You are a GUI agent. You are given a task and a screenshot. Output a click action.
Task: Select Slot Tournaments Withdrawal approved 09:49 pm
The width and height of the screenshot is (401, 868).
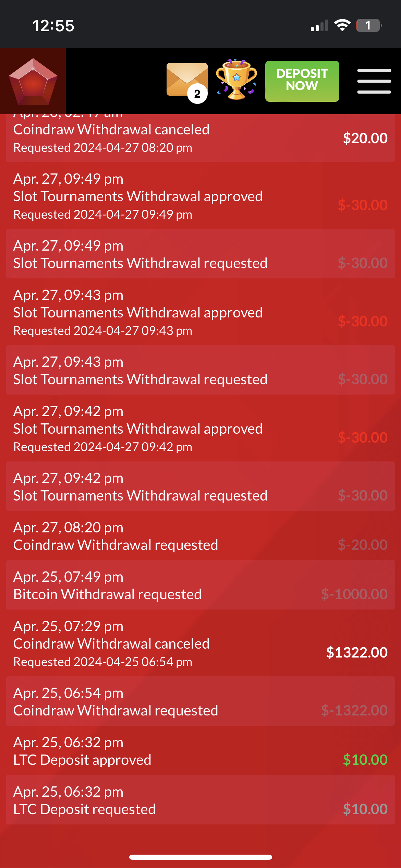(200, 196)
